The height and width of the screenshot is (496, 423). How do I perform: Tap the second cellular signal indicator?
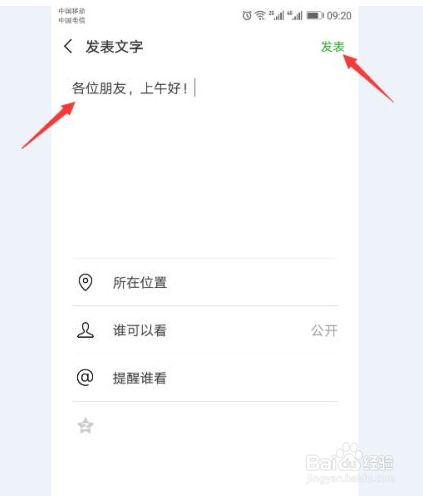[x=295, y=15]
